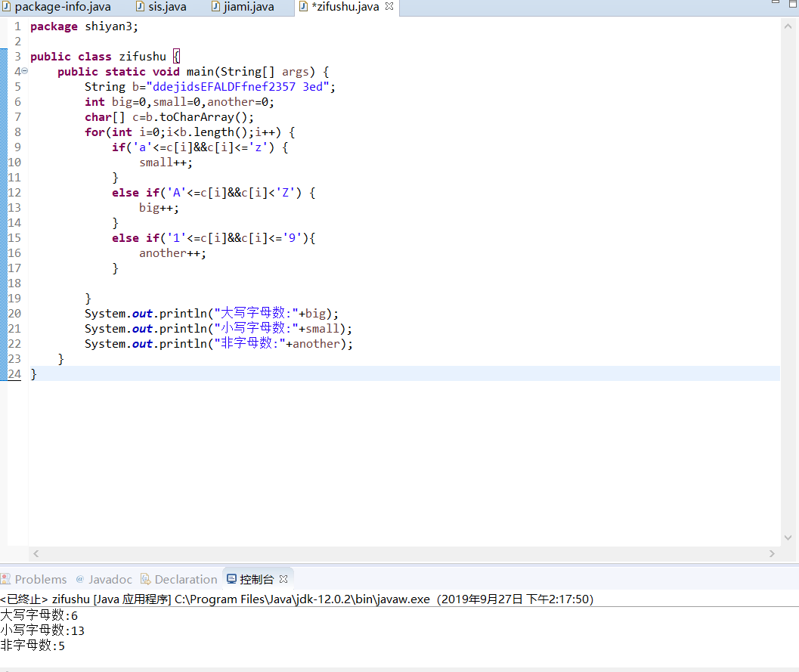799x672 pixels.
Task: Open the sis.java editor tab
Action: [x=161, y=7]
